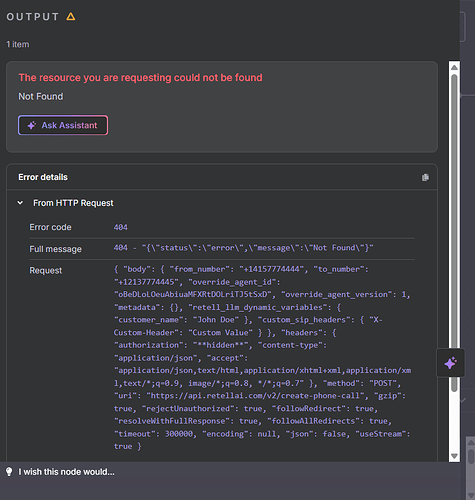Viewport: 475px width, 500px height.
Task: Click the OUTPUT panel title
Action: (x=33, y=17)
